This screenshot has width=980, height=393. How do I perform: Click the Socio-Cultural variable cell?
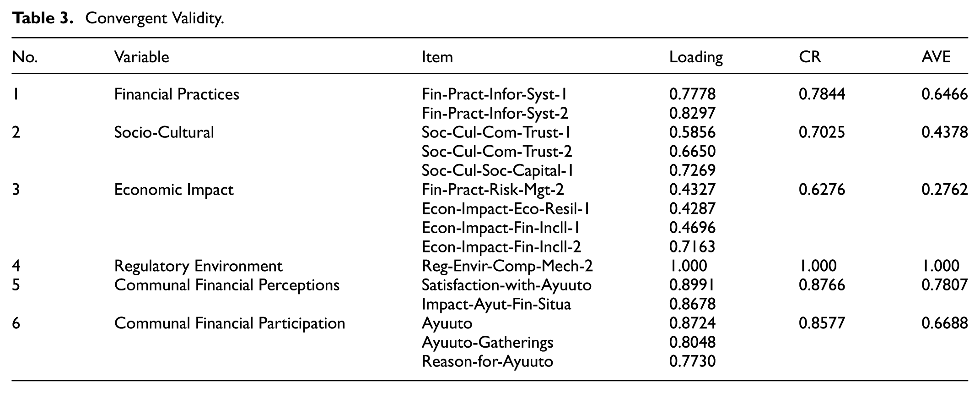(164, 132)
